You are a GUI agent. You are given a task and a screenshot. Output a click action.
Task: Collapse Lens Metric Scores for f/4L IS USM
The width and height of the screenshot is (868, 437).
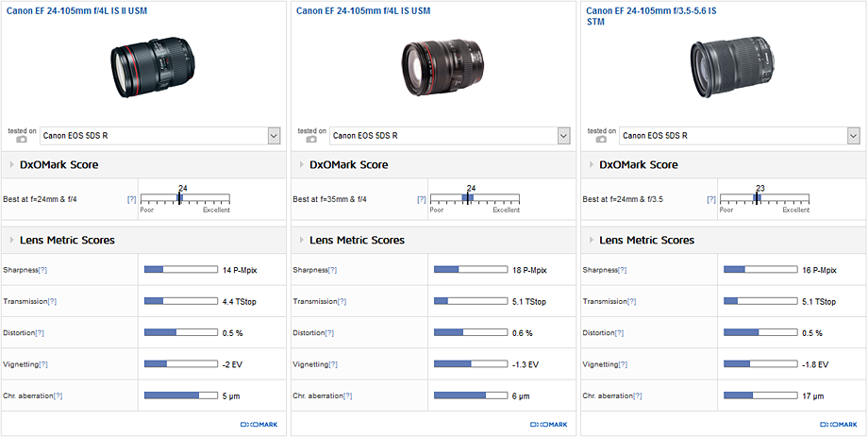(x=302, y=240)
